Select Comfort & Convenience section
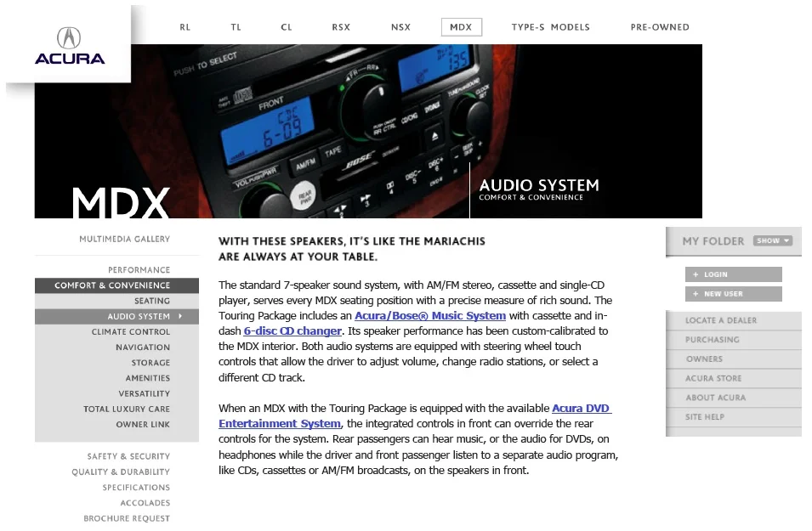Image resolution: width=812 pixels, height=531 pixels. click(117, 285)
